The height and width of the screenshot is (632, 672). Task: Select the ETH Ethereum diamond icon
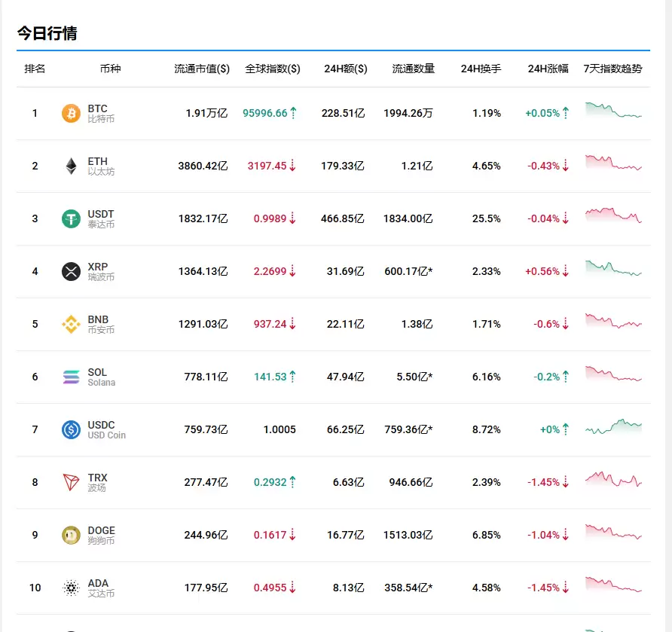click(x=70, y=166)
